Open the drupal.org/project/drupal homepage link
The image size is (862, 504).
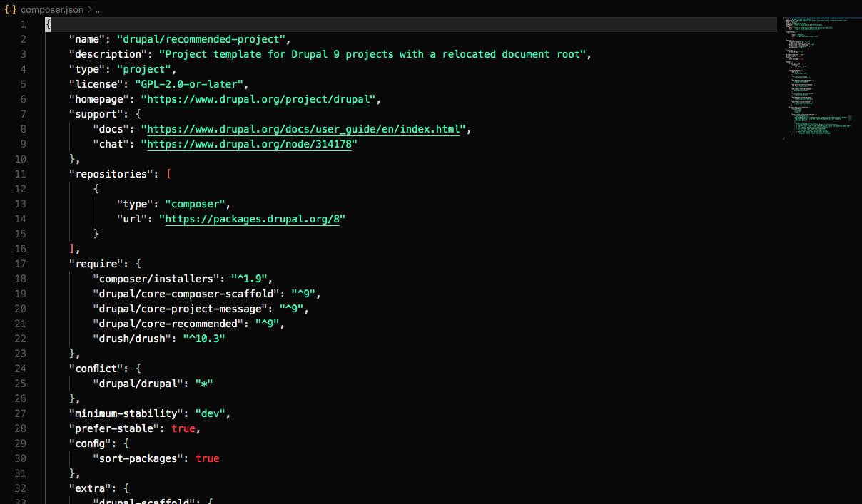[258, 99]
